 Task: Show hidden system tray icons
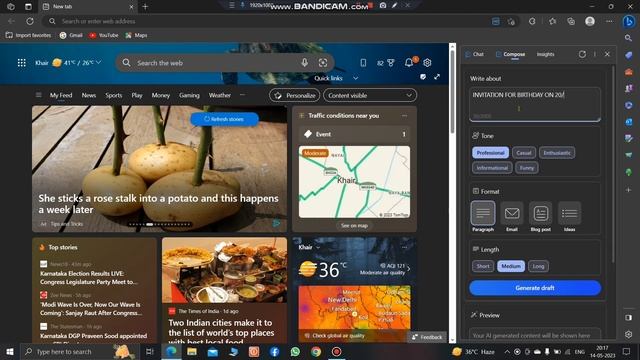(507, 351)
